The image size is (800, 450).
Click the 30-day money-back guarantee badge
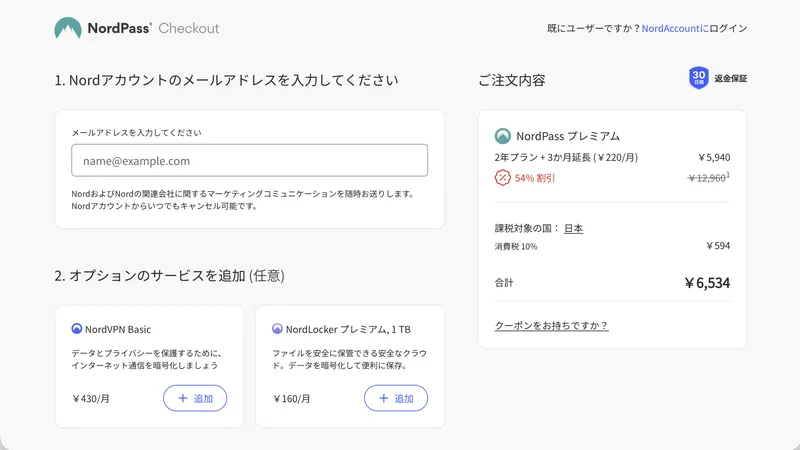[698, 78]
